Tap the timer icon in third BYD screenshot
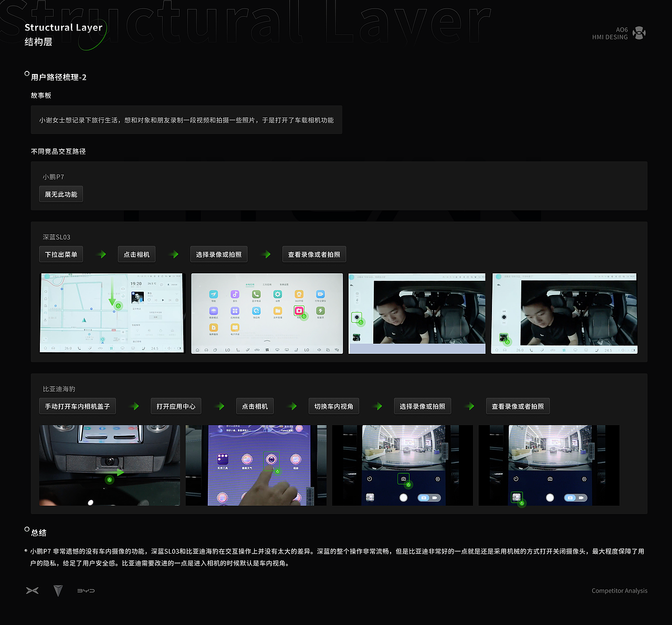Viewport: 672px width, 625px height. [x=370, y=479]
